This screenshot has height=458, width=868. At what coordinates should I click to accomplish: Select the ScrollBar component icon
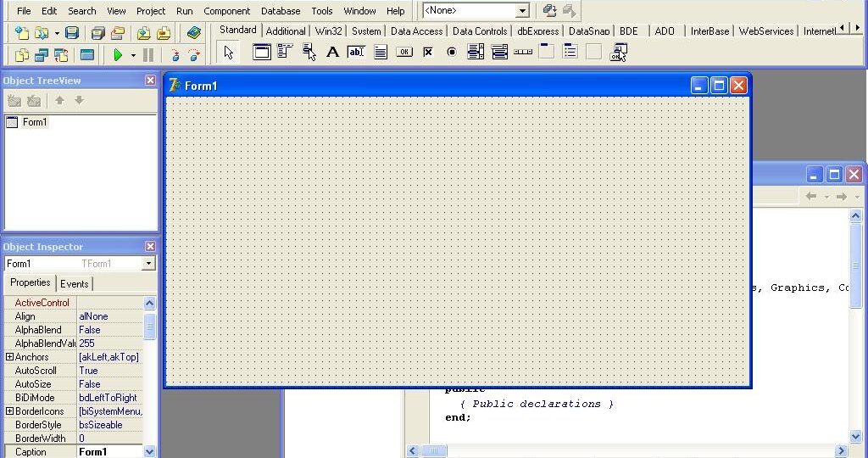click(x=523, y=52)
